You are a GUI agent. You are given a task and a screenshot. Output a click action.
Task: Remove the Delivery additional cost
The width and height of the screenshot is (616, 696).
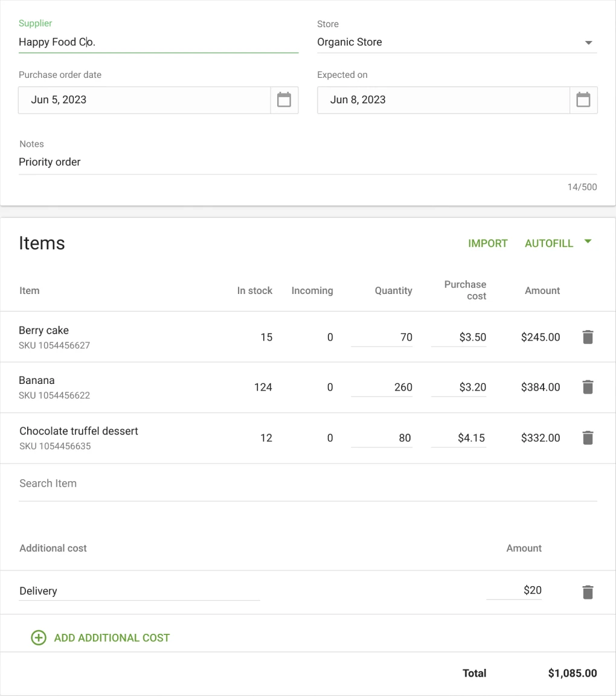click(x=588, y=592)
